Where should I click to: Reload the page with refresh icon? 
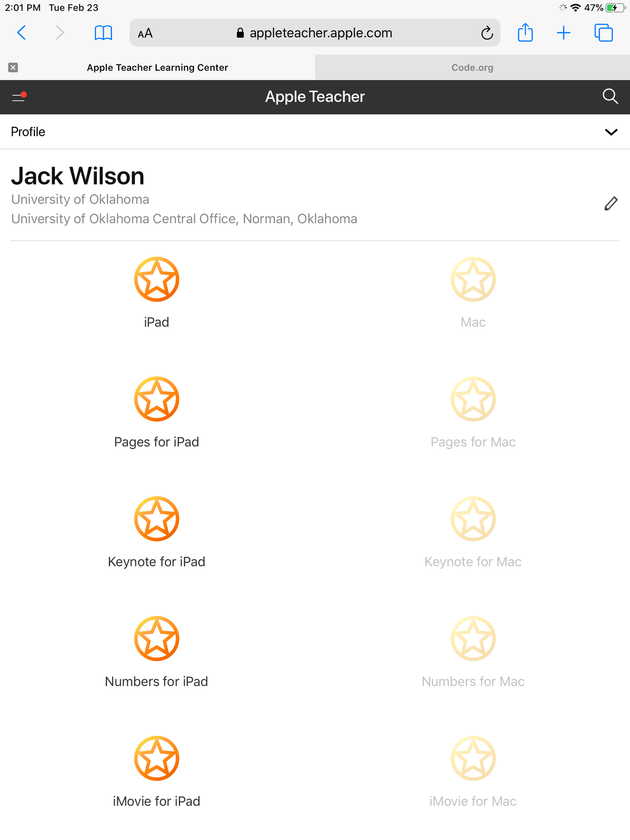point(486,33)
